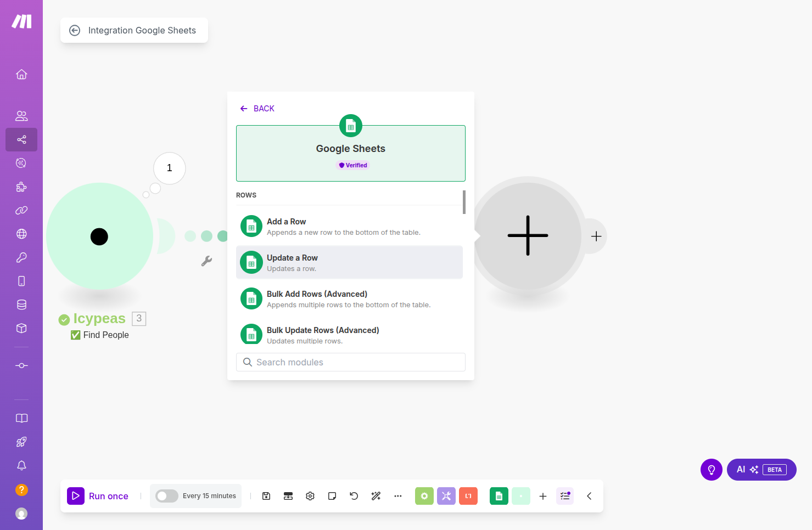Viewport: 812px width, 530px height.
Task: Collapse the favorites with the chevron
Action: 589,496
